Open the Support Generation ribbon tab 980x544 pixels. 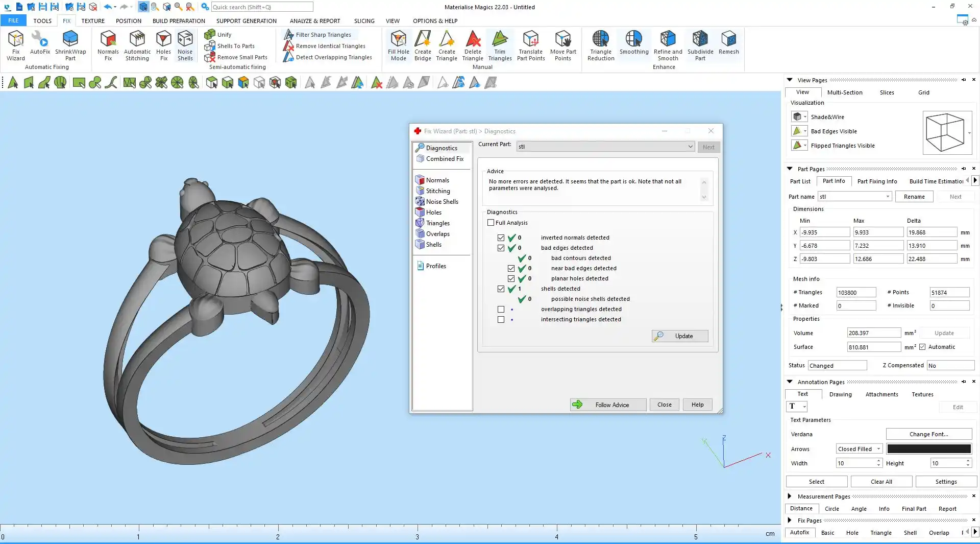(246, 21)
